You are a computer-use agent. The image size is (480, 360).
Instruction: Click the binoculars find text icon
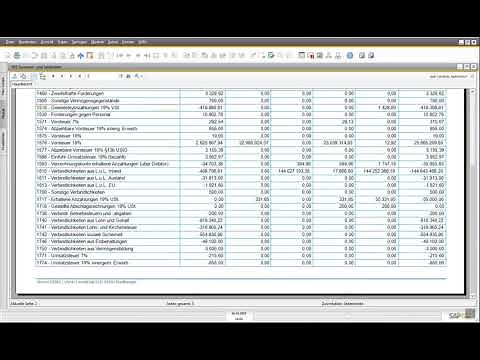[128, 76]
